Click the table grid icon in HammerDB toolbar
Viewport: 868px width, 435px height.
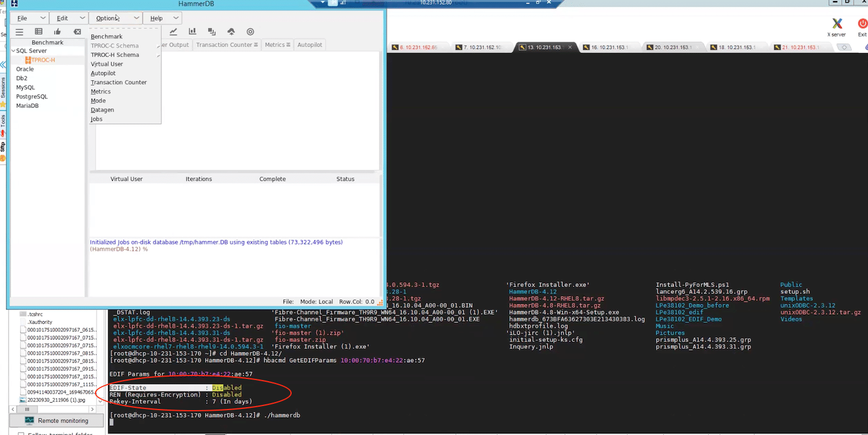point(39,32)
